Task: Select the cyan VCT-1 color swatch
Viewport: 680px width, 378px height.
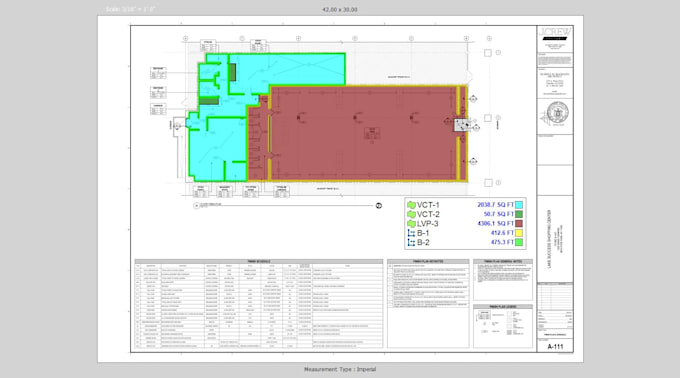Action: point(519,205)
